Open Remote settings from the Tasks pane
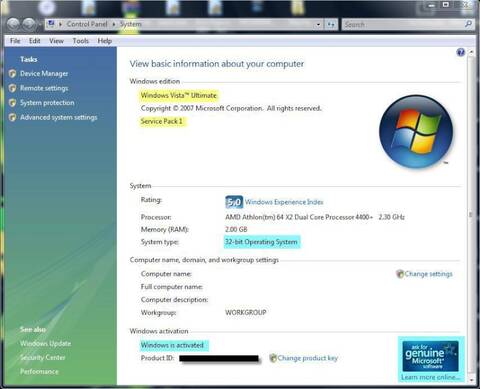 [44, 88]
